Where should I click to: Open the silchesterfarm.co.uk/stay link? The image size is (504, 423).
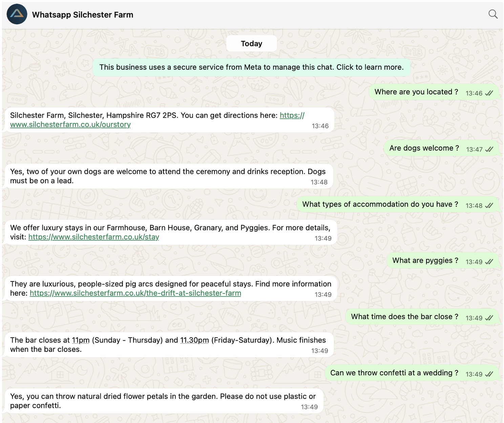click(x=93, y=237)
